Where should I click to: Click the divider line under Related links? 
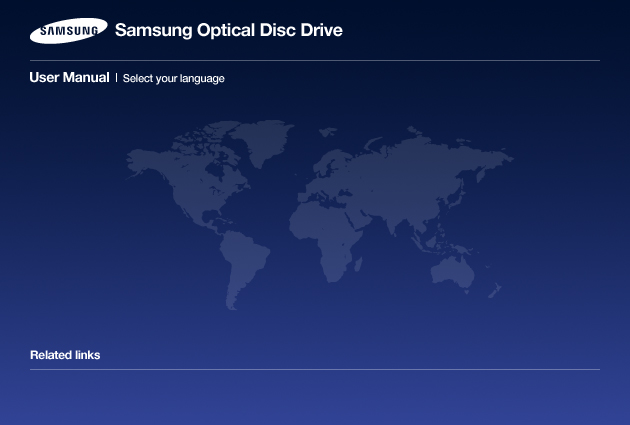[x=315, y=369]
